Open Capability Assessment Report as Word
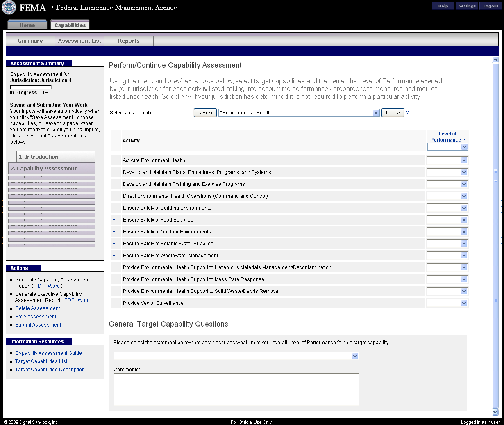The width and height of the screenshot is (504, 425). coord(54,286)
